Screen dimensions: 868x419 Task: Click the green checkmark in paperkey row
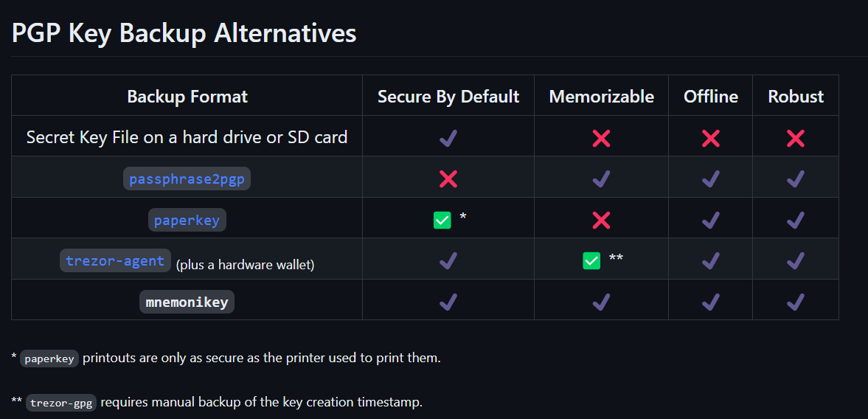(442, 220)
